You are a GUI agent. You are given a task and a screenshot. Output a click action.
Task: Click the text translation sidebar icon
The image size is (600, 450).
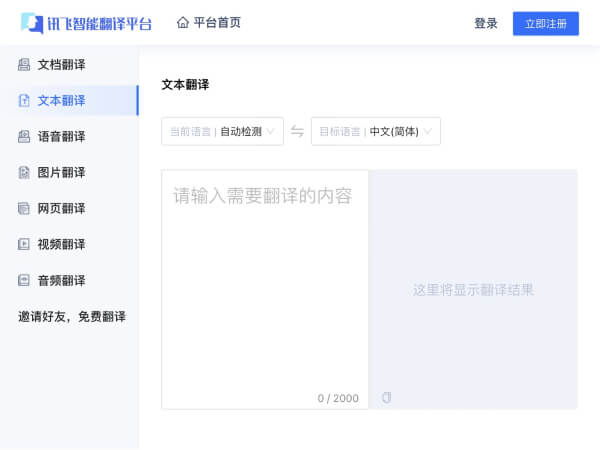click(24, 101)
